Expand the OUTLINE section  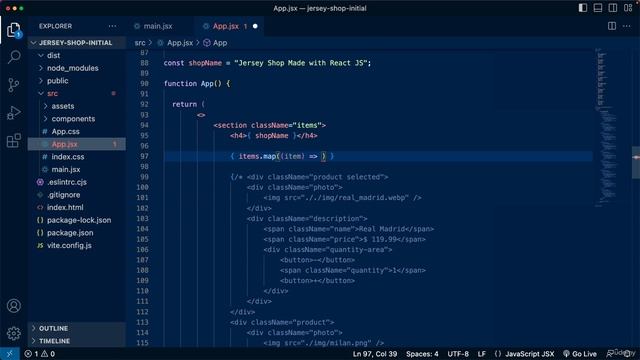click(x=77, y=329)
